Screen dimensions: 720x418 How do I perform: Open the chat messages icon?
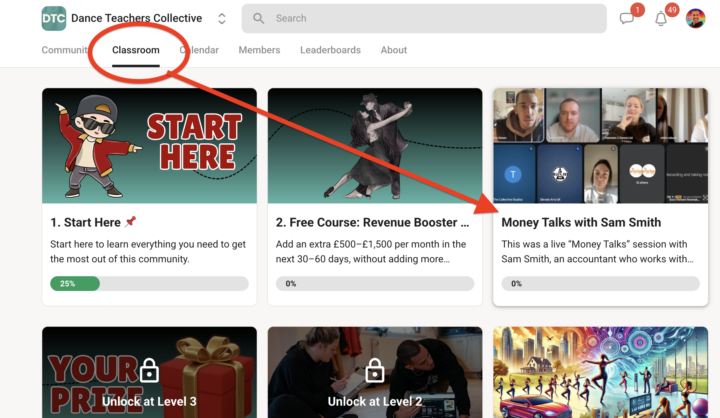coord(627,18)
